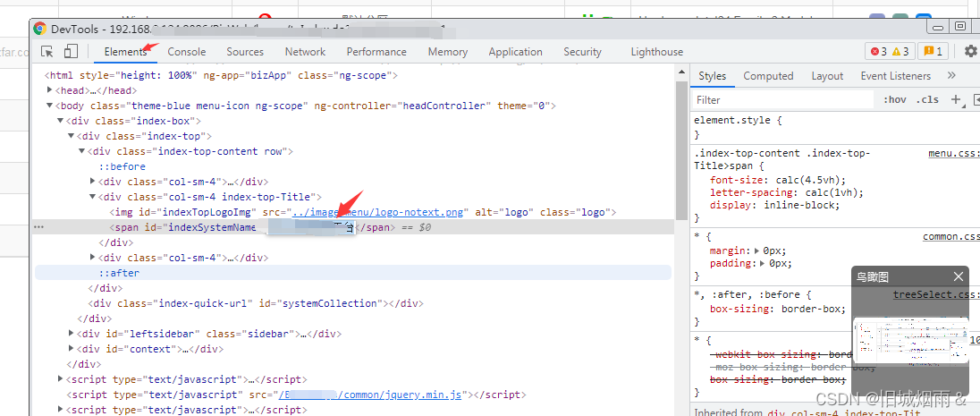980x416 pixels.
Task: Click the active box-sizing border-box declaration
Action: [x=778, y=309]
